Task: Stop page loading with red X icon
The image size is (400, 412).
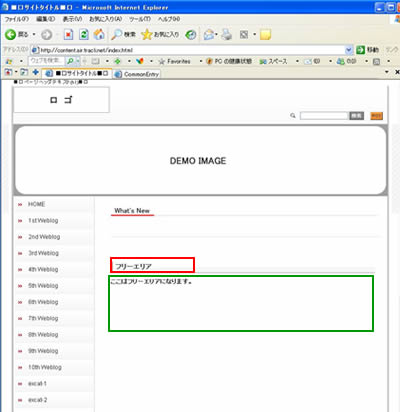Action: point(68,34)
